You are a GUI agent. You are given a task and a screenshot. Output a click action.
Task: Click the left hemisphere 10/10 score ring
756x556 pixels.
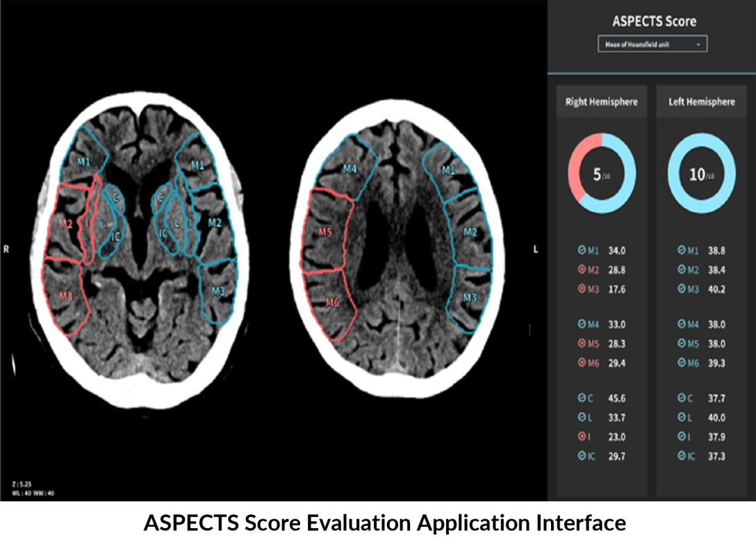702,174
